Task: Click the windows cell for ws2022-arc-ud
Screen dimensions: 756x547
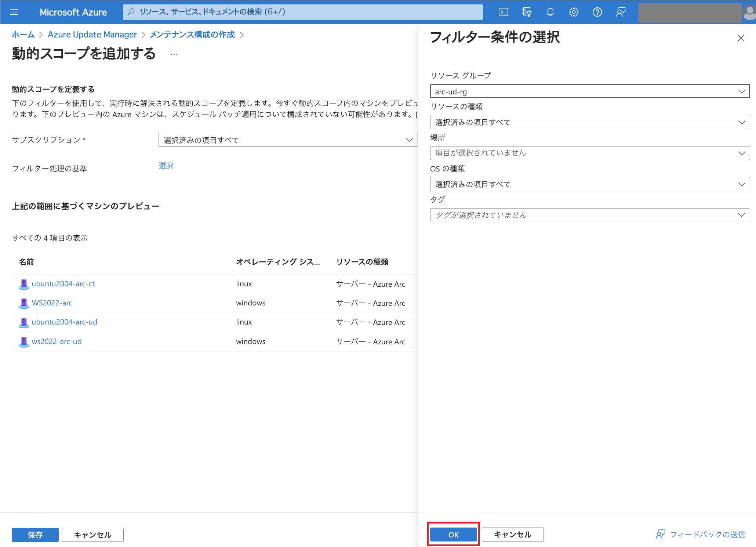Action: (251, 341)
